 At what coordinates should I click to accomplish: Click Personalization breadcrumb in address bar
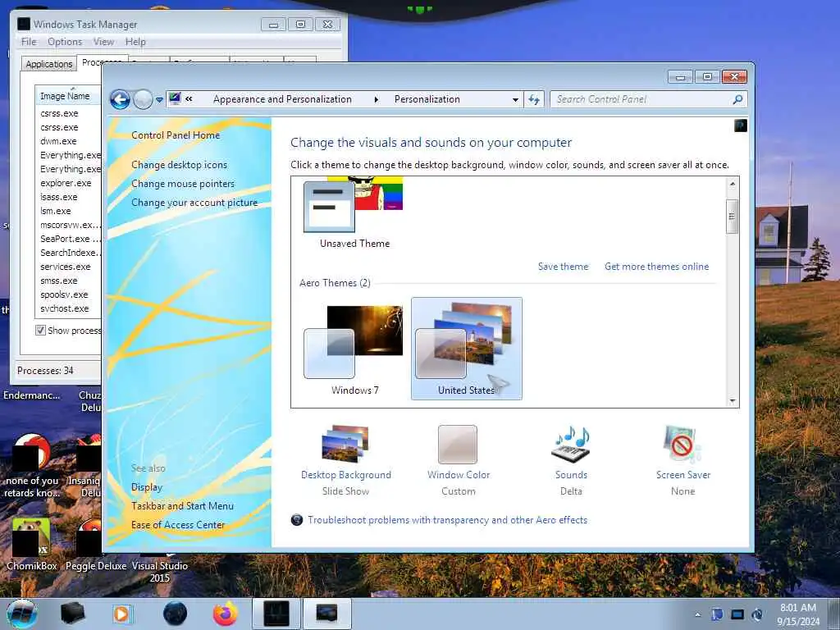tap(427, 99)
